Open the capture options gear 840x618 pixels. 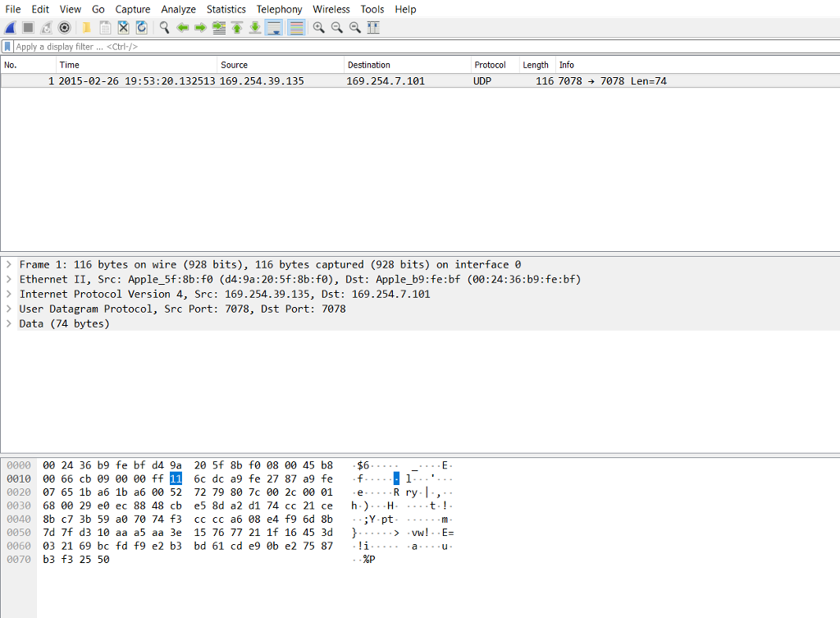pos(65,27)
